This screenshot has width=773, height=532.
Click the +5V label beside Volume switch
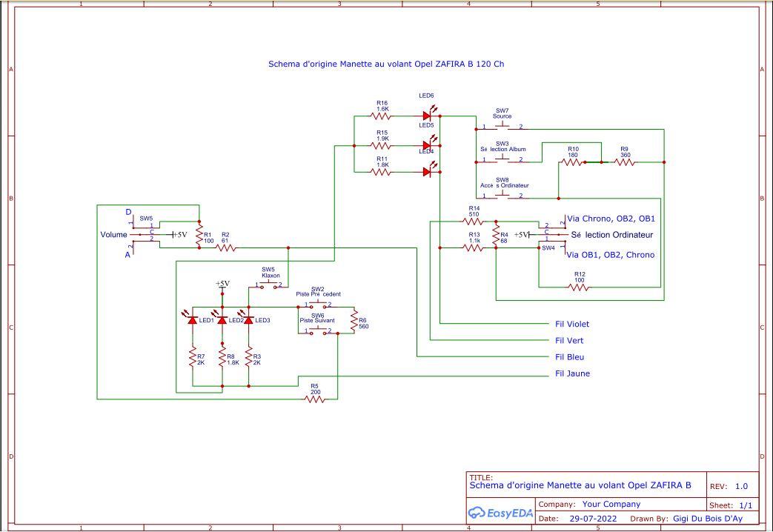pyautogui.click(x=180, y=235)
